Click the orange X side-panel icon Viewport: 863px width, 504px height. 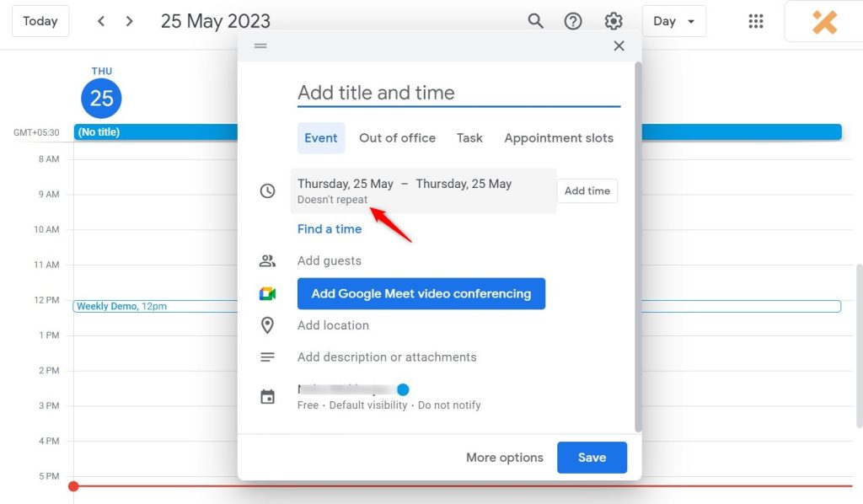point(824,22)
